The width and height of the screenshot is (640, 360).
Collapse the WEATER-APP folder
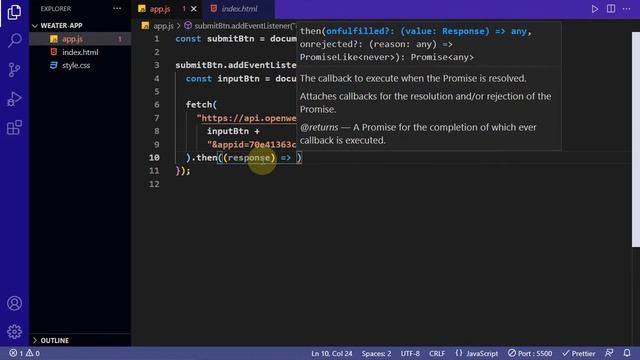[x=61, y=25]
